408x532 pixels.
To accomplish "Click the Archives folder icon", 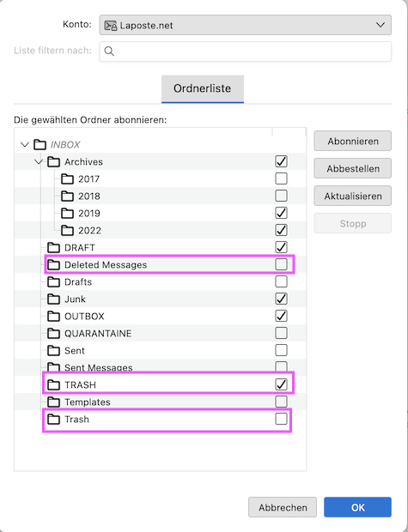I will coord(53,162).
